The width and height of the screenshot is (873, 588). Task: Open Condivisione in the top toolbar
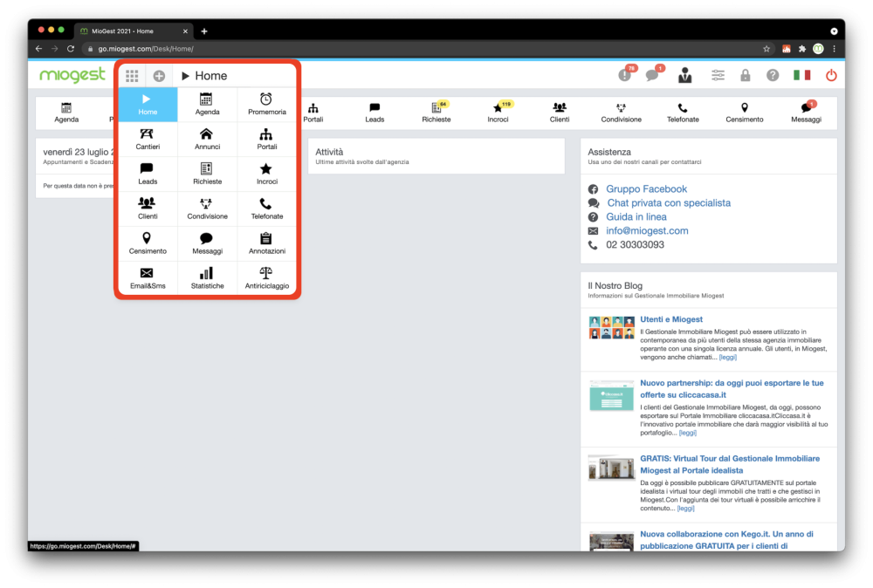(622, 113)
